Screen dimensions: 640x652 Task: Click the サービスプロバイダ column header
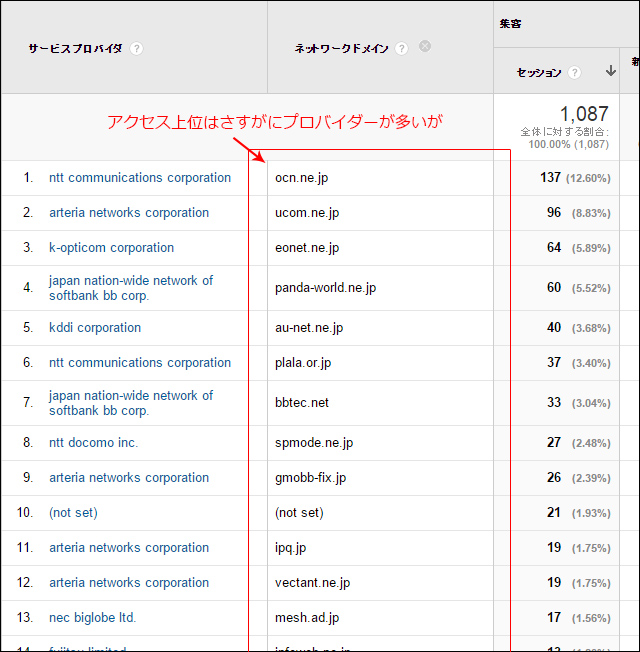click(x=75, y=49)
